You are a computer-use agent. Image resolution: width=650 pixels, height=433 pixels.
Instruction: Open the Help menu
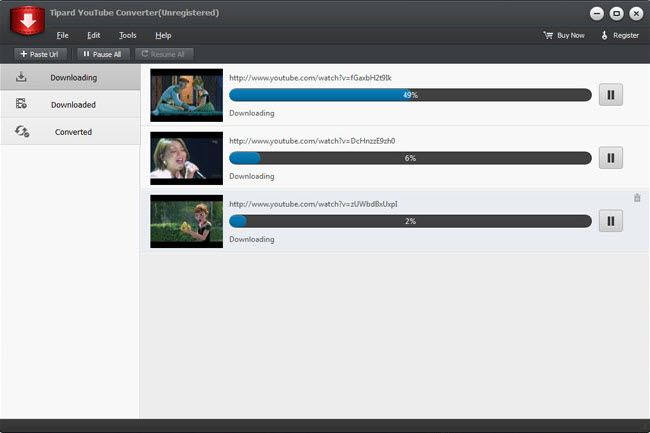163,35
